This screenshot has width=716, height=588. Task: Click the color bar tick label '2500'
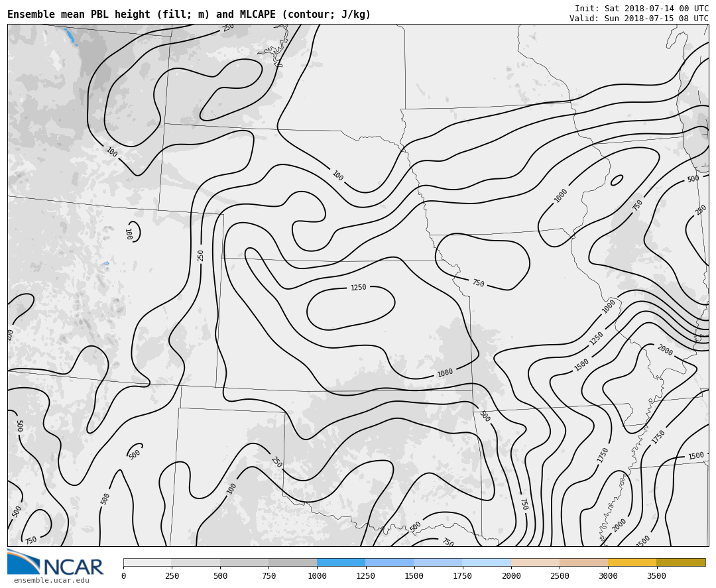560,575
